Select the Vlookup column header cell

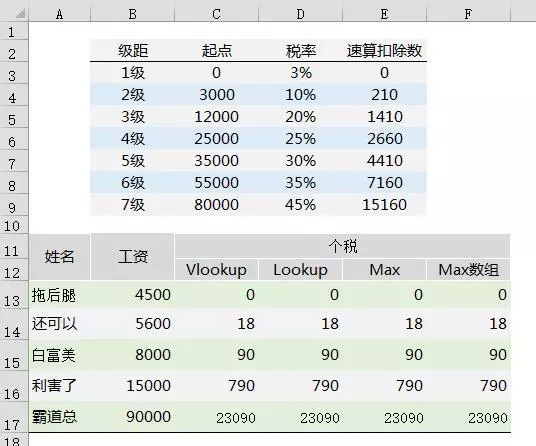tap(216, 270)
